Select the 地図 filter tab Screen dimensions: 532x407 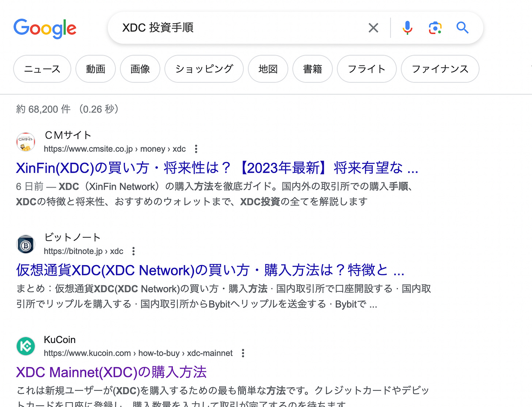point(268,69)
